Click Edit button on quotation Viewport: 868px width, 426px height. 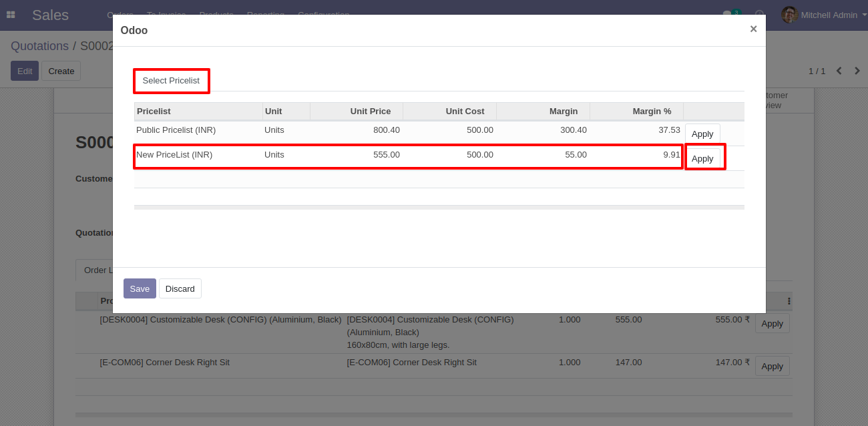tap(25, 71)
